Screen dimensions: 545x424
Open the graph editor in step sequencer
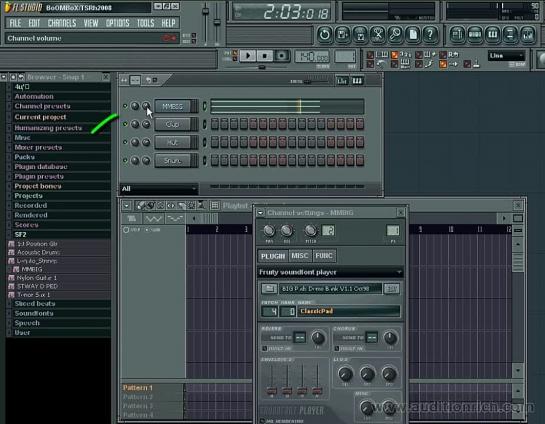coord(342,81)
